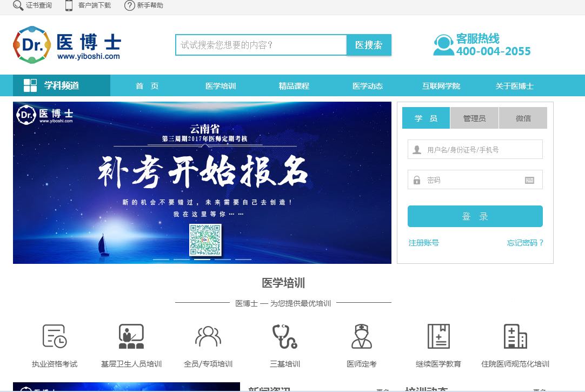Click the 执业资格考试 exam icon

(x=55, y=336)
